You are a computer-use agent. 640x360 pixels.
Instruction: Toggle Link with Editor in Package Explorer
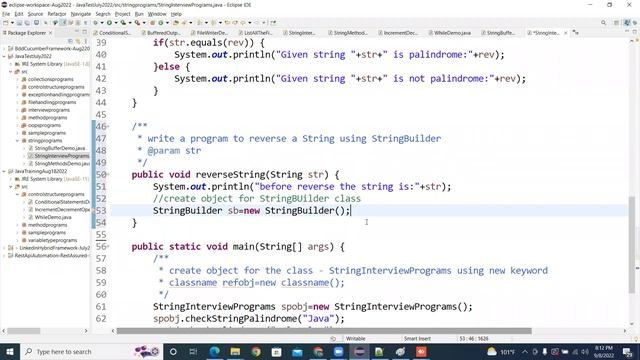[x=78, y=41]
